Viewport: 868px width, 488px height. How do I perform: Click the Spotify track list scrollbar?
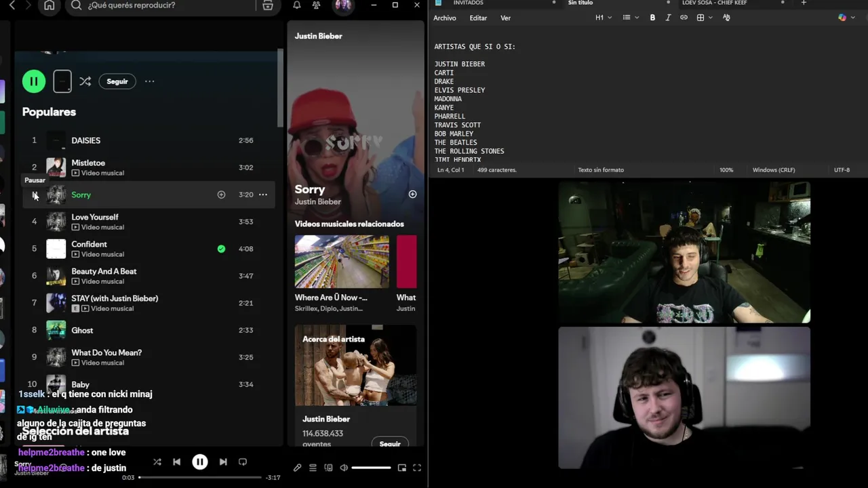280,88
